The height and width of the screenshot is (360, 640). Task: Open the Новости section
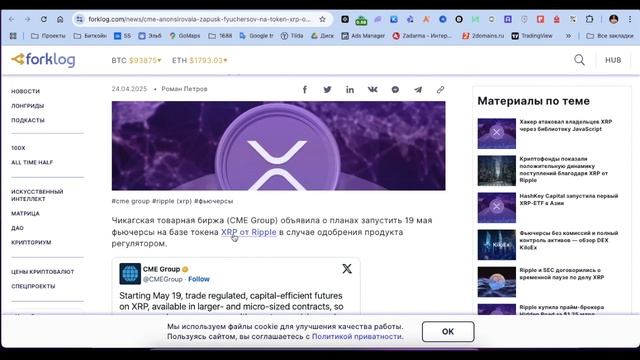coord(25,91)
